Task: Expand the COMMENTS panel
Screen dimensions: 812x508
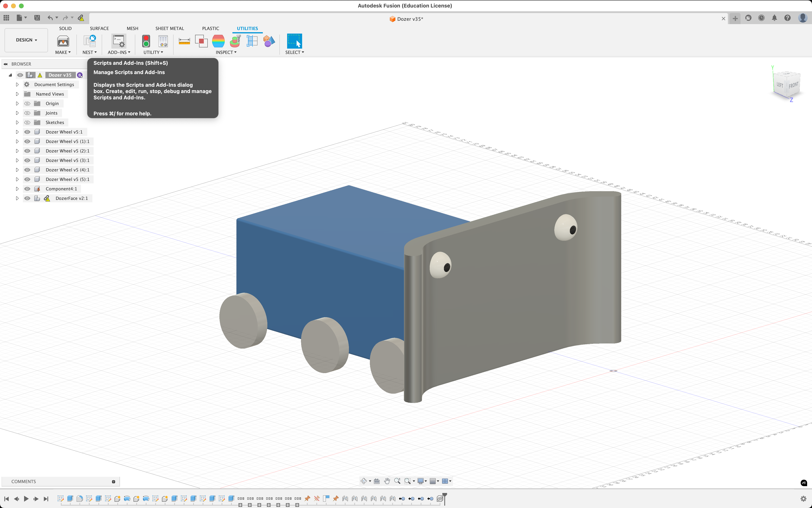Action: (x=114, y=482)
